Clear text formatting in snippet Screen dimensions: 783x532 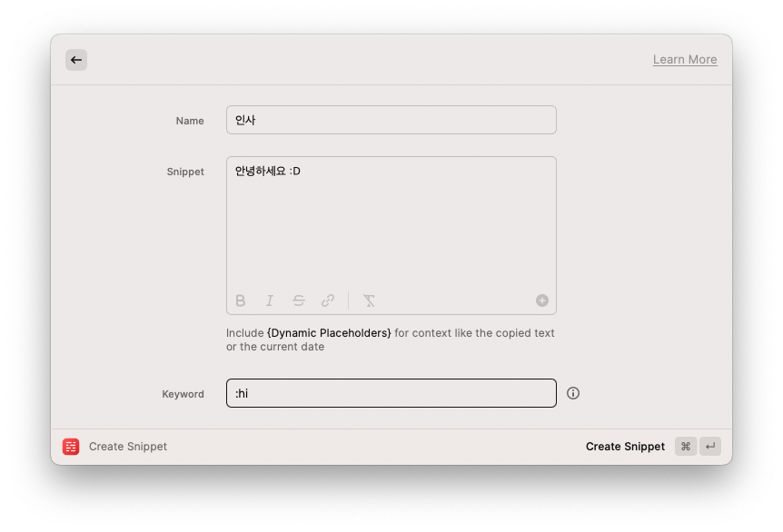point(369,300)
